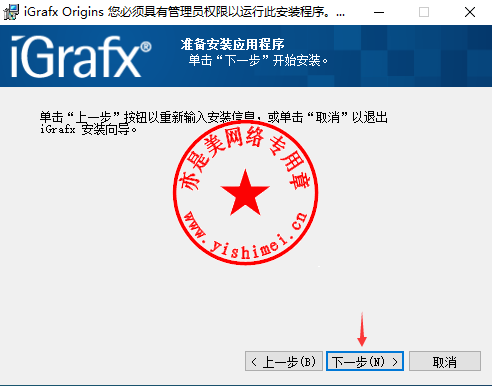
Task: Click the right chevron on the 下一步 button
Action: coord(395,362)
